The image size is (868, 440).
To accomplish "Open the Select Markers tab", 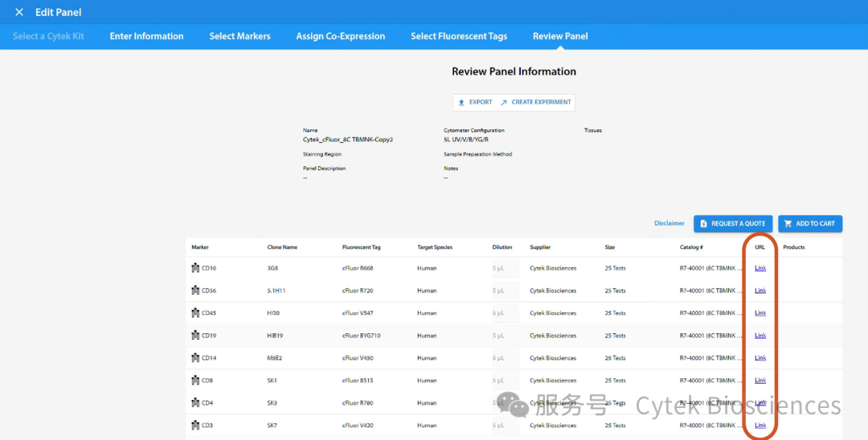I will (240, 36).
